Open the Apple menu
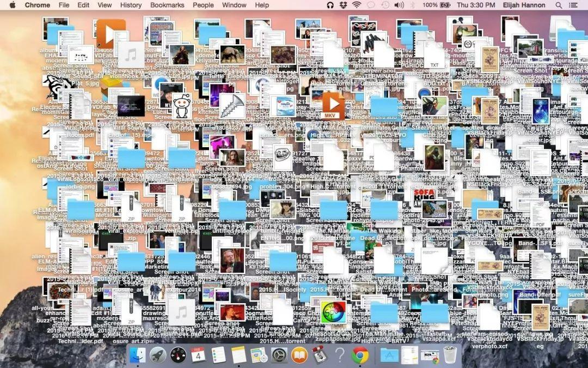 (13, 5)
